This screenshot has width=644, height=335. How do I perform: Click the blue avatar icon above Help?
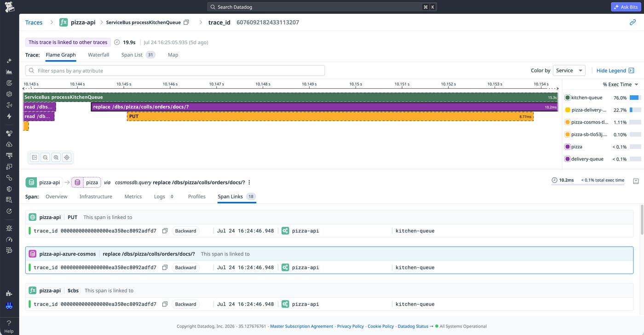pyautogui.click(x=9, y=306)
